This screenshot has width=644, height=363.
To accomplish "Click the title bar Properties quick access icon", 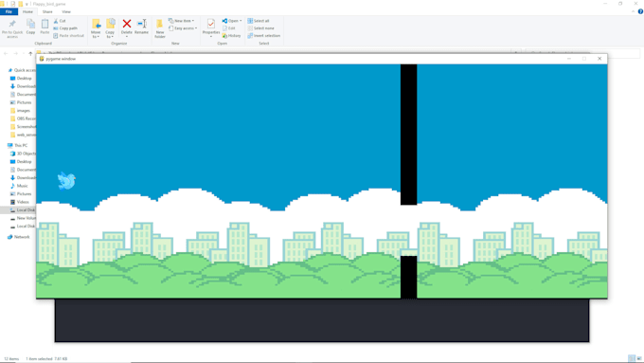I will 12,4.
